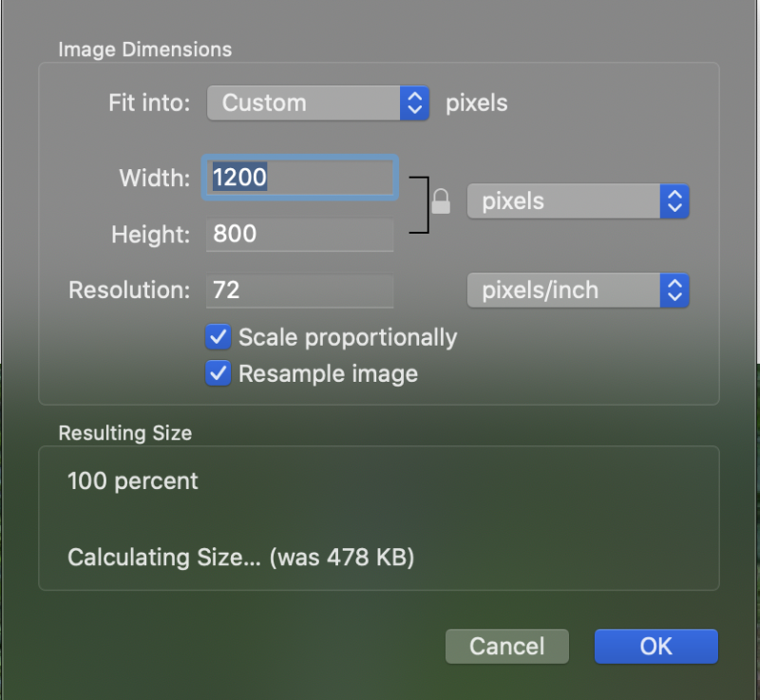This screenshot has height=700, width=760.
Task: Click the Resulting Size section heading
Action: [x=124, y=433]
